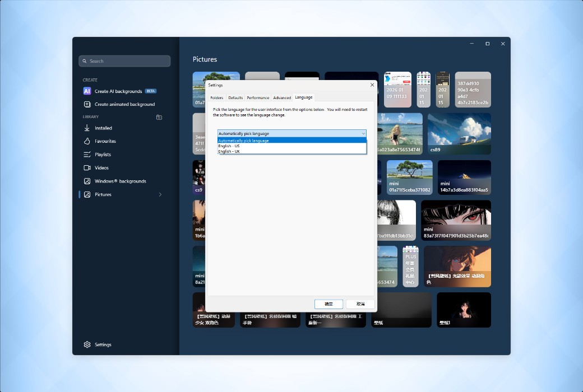Switch to the Advanced tab
583x392 pixels.
click(282, 98)
